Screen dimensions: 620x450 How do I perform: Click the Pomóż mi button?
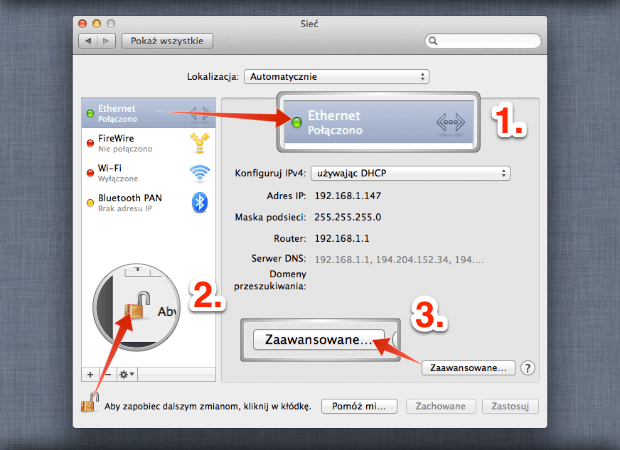359,406
